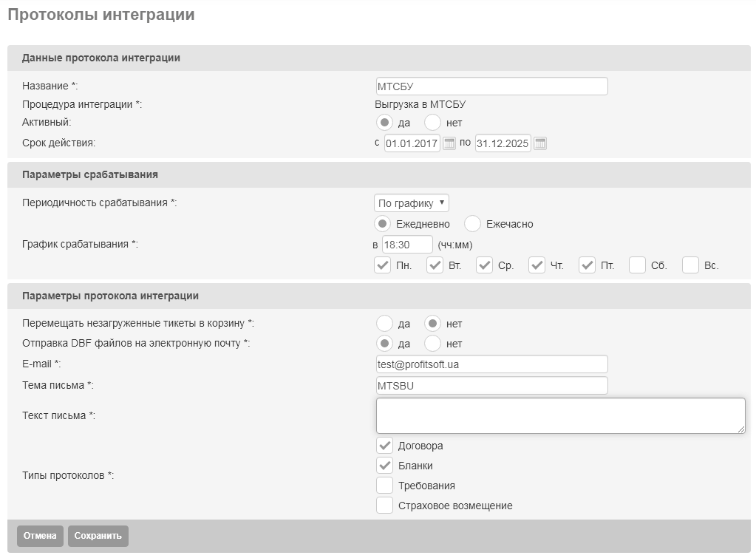
Task: Select 'нет' for Активный
Action: click(x=432, y=123)
